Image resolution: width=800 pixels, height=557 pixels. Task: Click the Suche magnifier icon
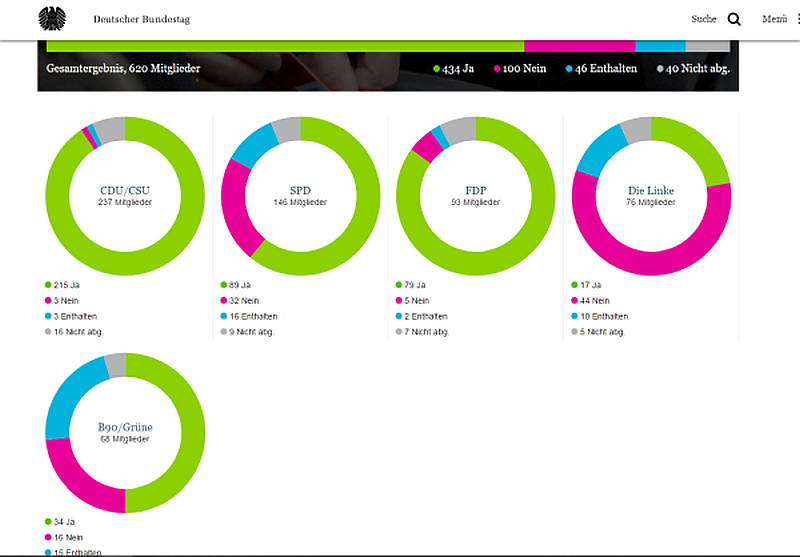tap(734, 19)
